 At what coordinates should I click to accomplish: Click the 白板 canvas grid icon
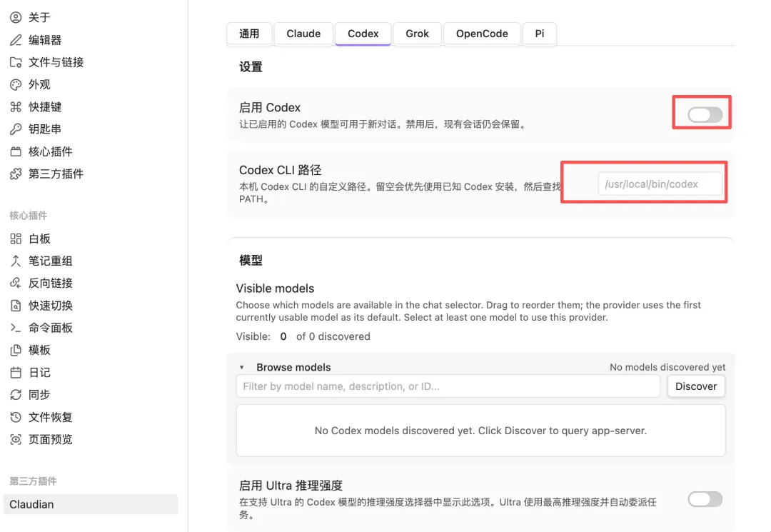click(16, 239)
